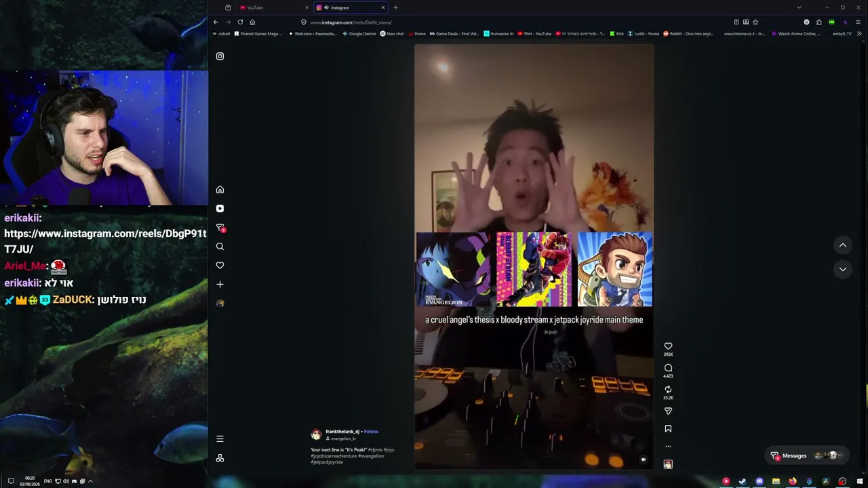Close the YouTube browser tab
This screenshot has height=488, width=868.
(x=307, y=7)
